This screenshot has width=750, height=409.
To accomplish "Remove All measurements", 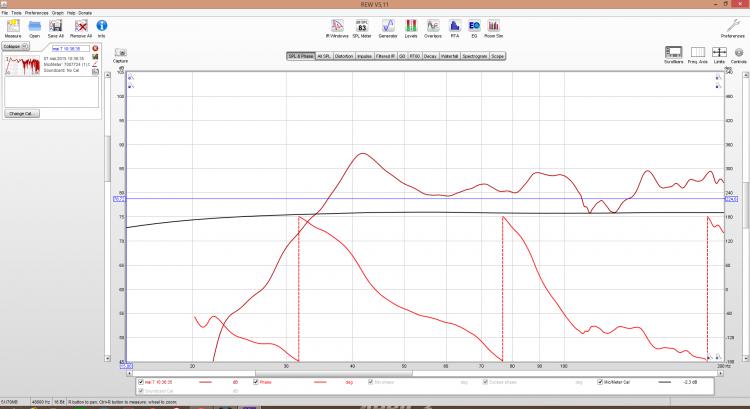I will [x=81, y=27].
